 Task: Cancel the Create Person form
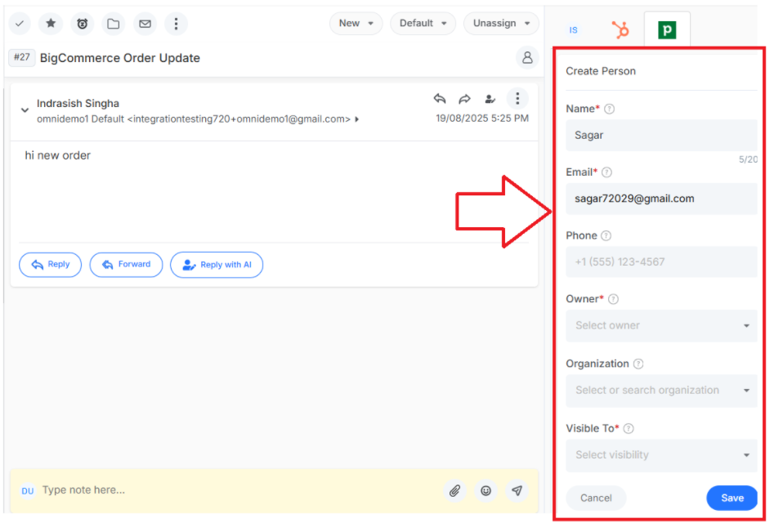click(x=596, y=498)
